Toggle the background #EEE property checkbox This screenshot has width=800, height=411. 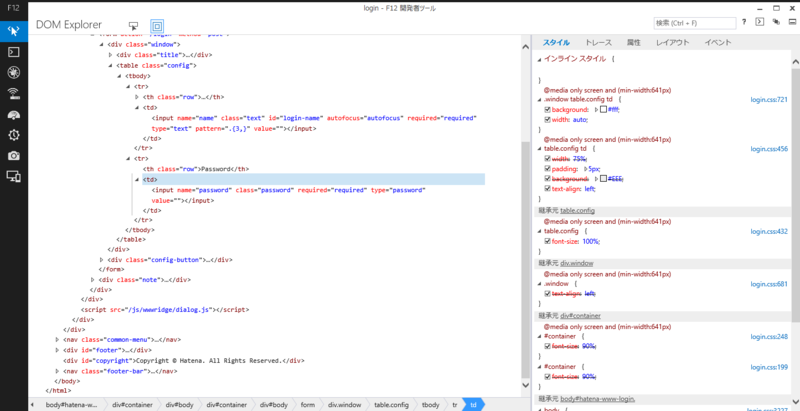coord(547,178)
